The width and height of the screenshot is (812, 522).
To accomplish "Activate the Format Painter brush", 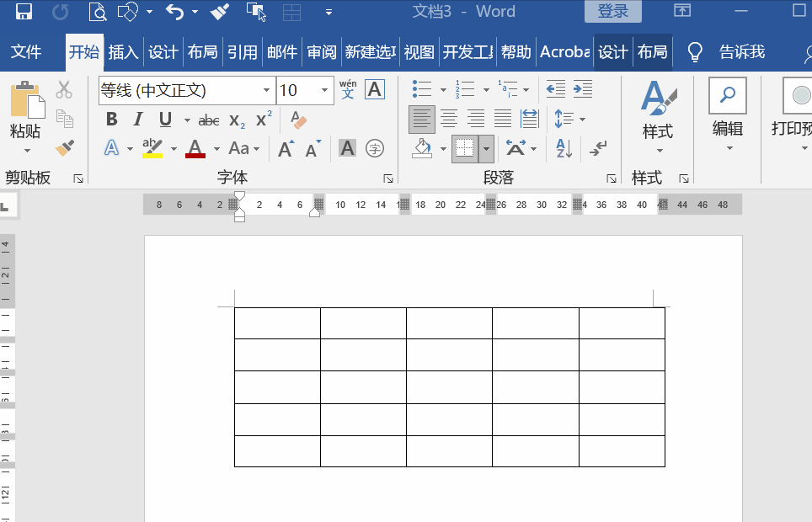I will (x=64, y=148).
